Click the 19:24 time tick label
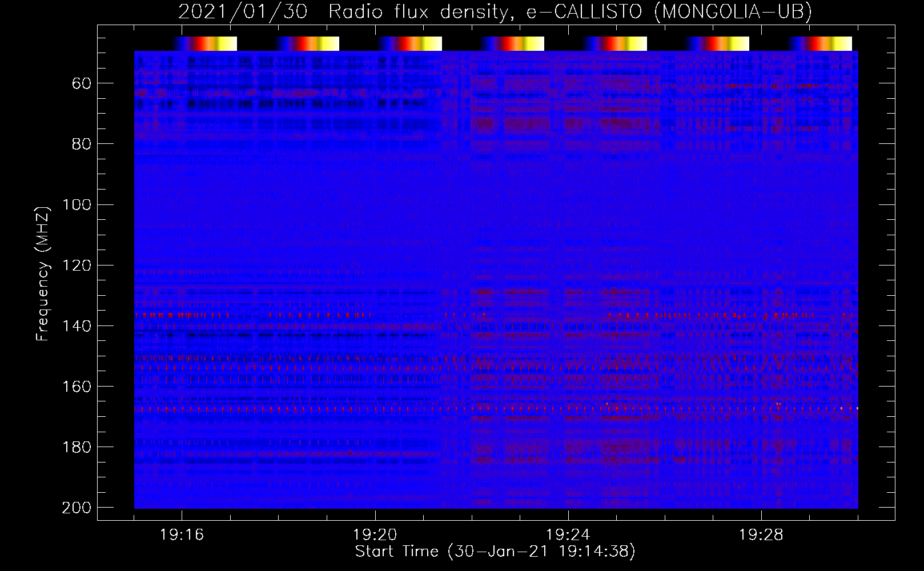924x571 pixels. point(568,535)
